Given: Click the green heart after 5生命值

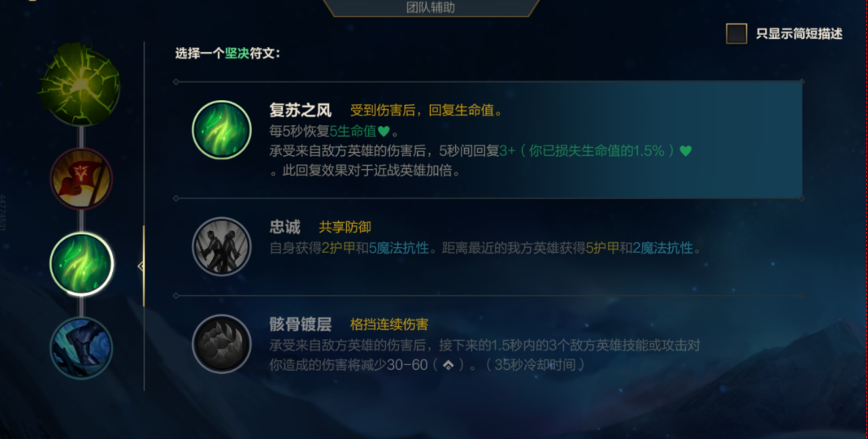Looking at the screenshot, I should pos(384,131).
